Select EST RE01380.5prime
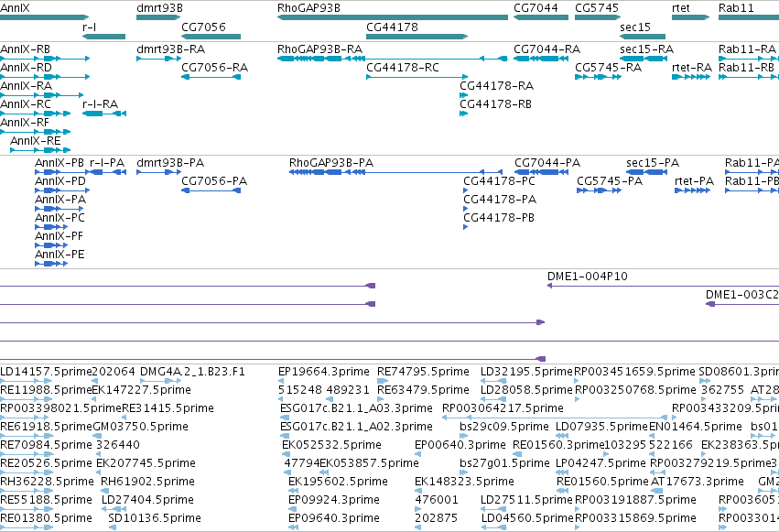 pos(46,518)
